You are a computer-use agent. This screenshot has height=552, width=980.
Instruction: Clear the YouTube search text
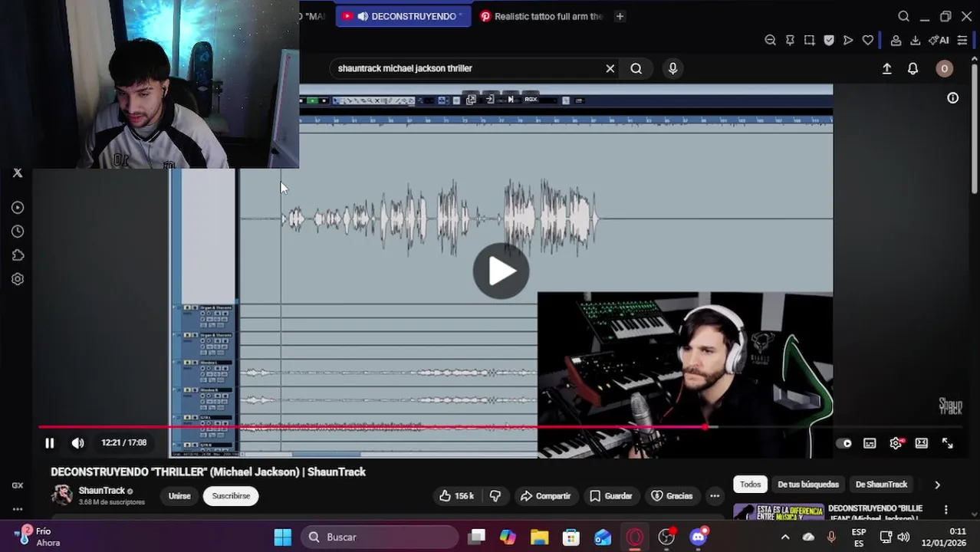[610, 68]
